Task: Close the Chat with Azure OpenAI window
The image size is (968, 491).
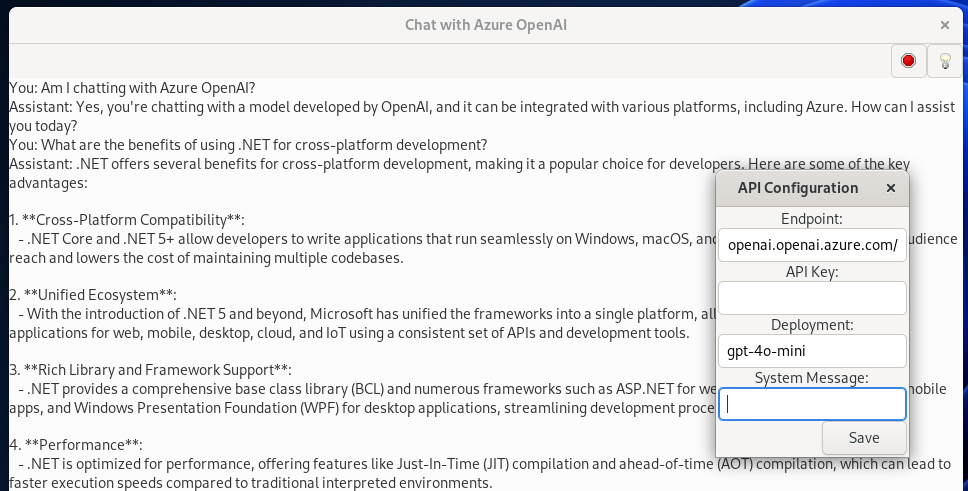Action: [945, 25]
